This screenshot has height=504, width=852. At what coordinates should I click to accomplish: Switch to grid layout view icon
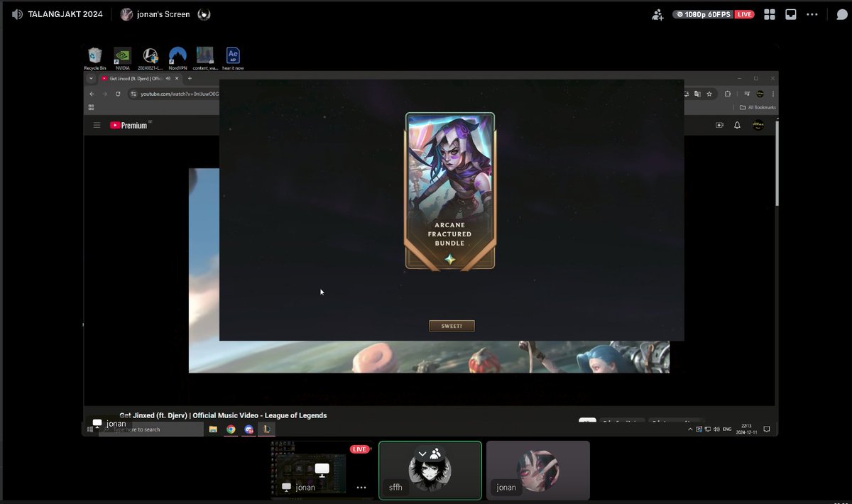click(x=769, y=14)
